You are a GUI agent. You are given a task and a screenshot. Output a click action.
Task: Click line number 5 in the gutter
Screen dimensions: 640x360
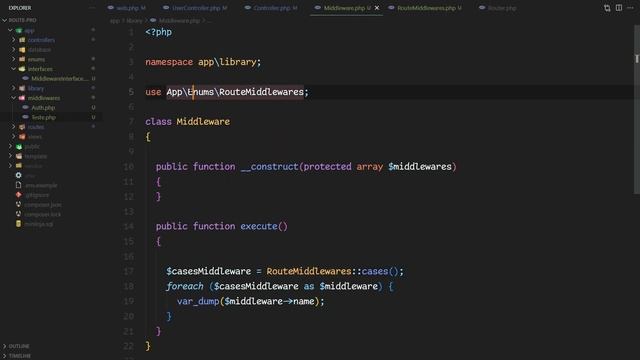click(x=131, y=92)
